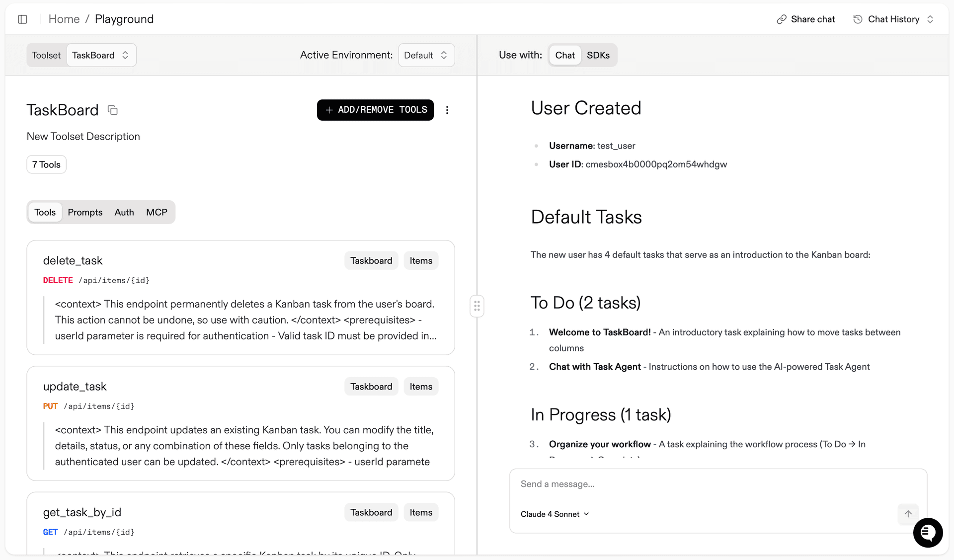Click the ADD/REMOVE TOOLS button

coord(375,110)
